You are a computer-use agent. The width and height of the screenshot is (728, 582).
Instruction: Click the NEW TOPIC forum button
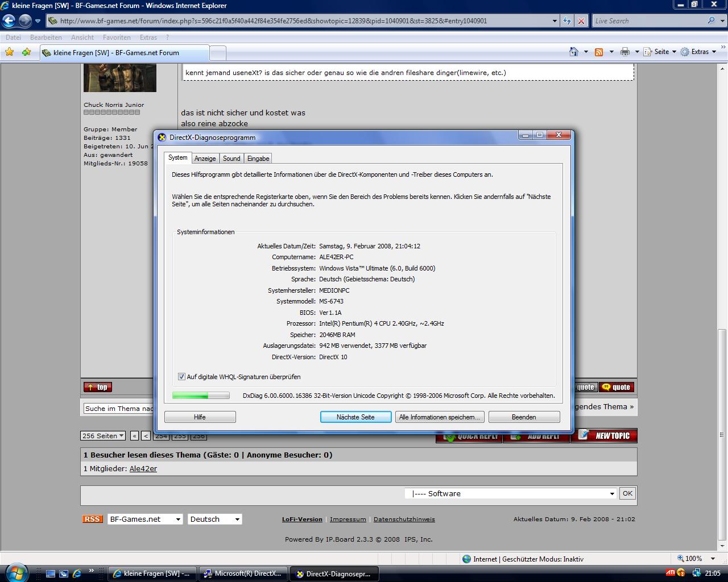604,435
